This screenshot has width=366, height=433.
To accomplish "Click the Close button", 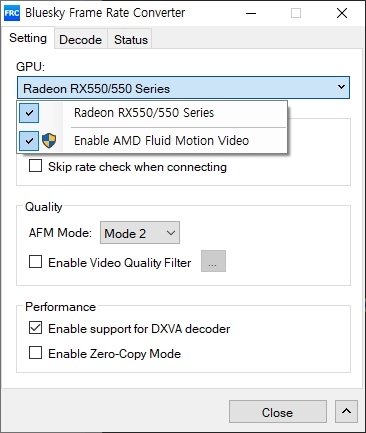I will tap(278, 412).
